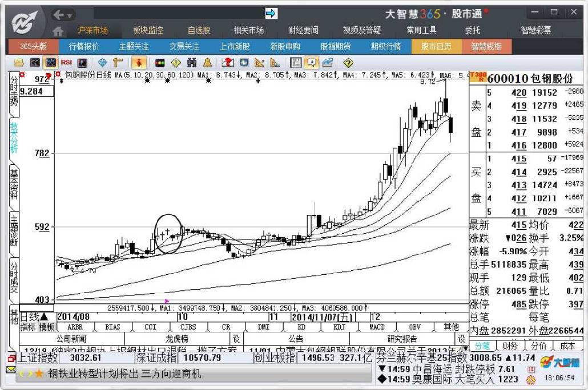Viewport: 588px width, 390px height.
Task: Expand the back-history dropdown arrow
Action: [x=70, y=16]
